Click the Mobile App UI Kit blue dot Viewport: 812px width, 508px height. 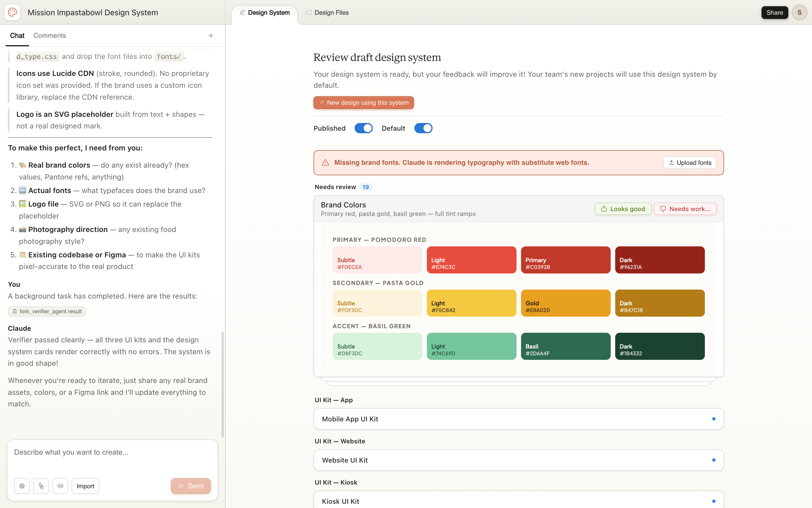click(x=714, y=419)
